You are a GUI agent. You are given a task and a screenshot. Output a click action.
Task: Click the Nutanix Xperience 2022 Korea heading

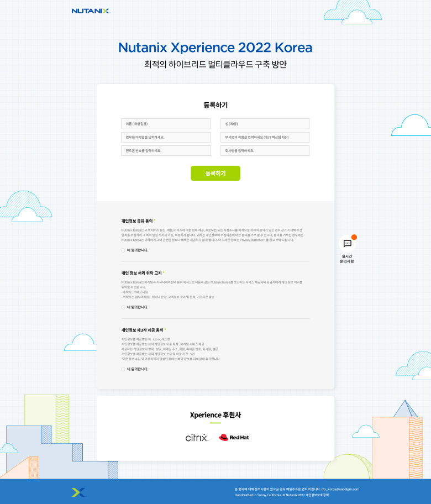click(215, 48)
